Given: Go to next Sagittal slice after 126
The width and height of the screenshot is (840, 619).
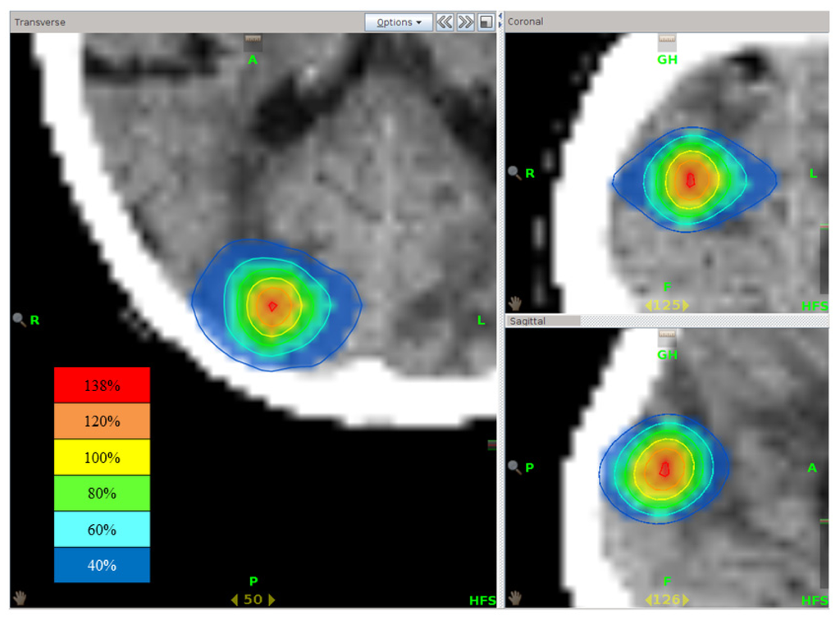Looking at the screenshot, I should 686,599.
